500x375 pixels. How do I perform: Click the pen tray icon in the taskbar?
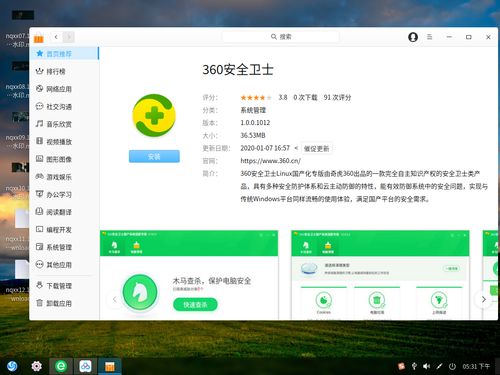click(439, 366)
